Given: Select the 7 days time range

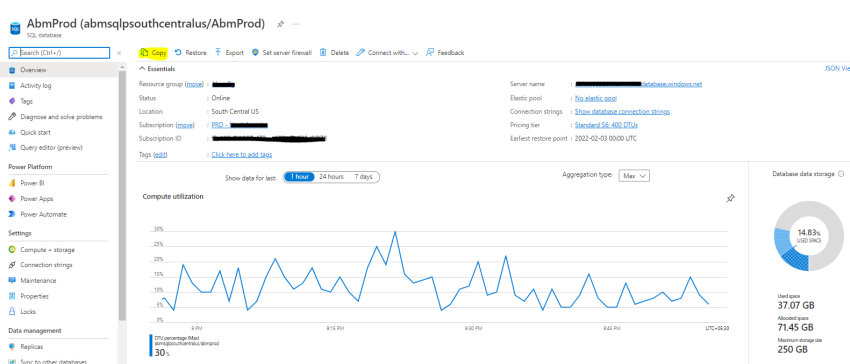Looking at the screenshot, I should click(x=364, y=177).
